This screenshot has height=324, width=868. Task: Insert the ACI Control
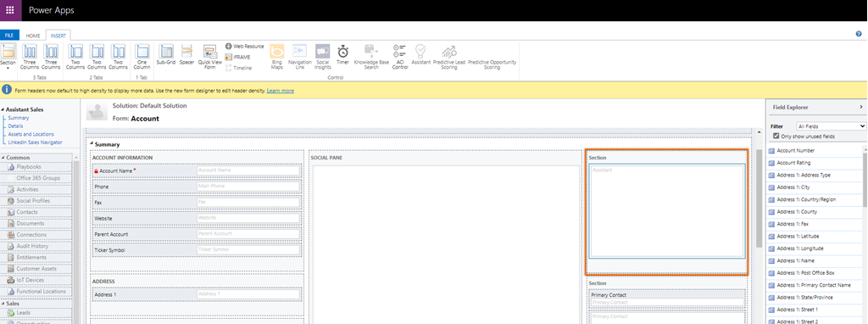[x=400, y=57]
